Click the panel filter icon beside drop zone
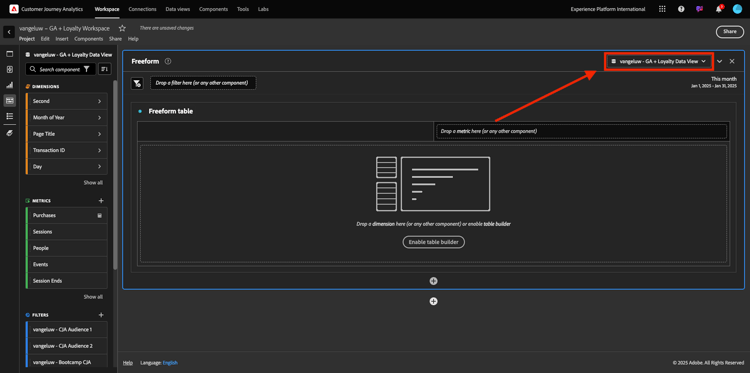The height and width of the screenshot is (373, 750). coord(137,83)
